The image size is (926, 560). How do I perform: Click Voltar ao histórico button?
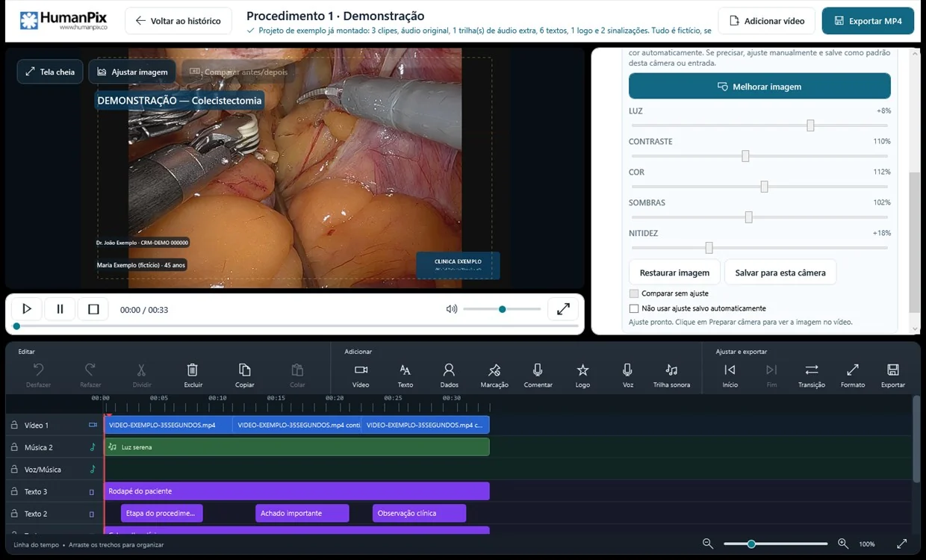(178, 21)
